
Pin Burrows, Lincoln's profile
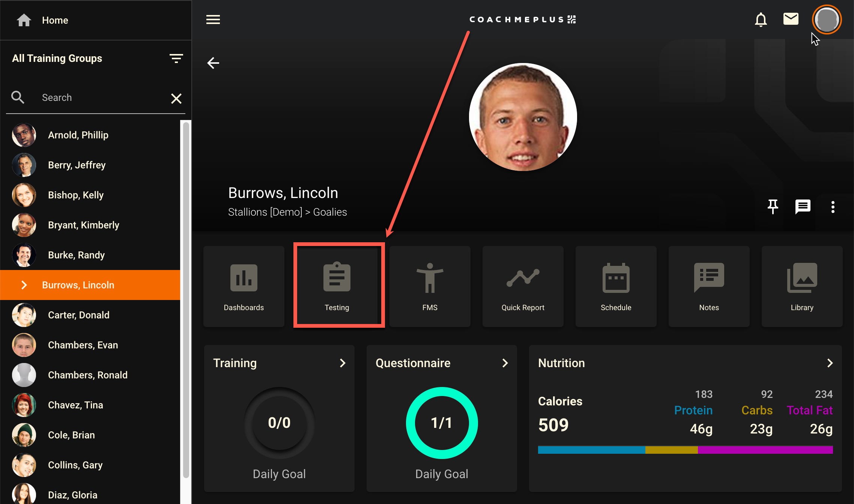point(773,207)
